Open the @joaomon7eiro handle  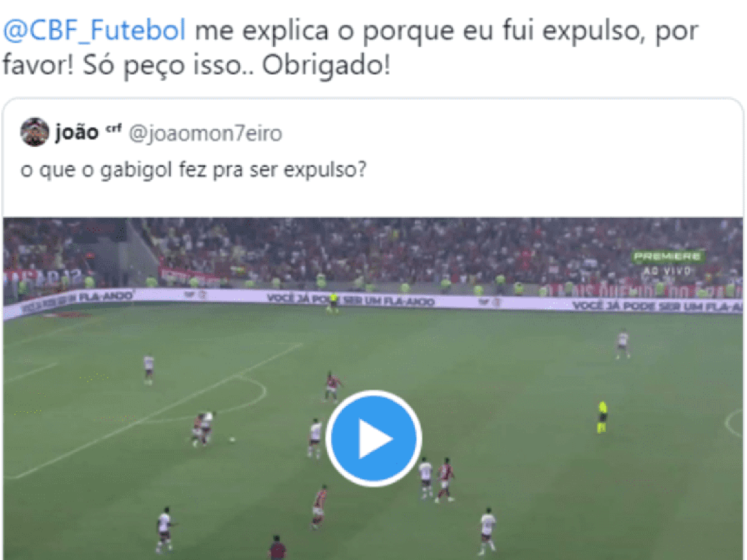(205, 133)
